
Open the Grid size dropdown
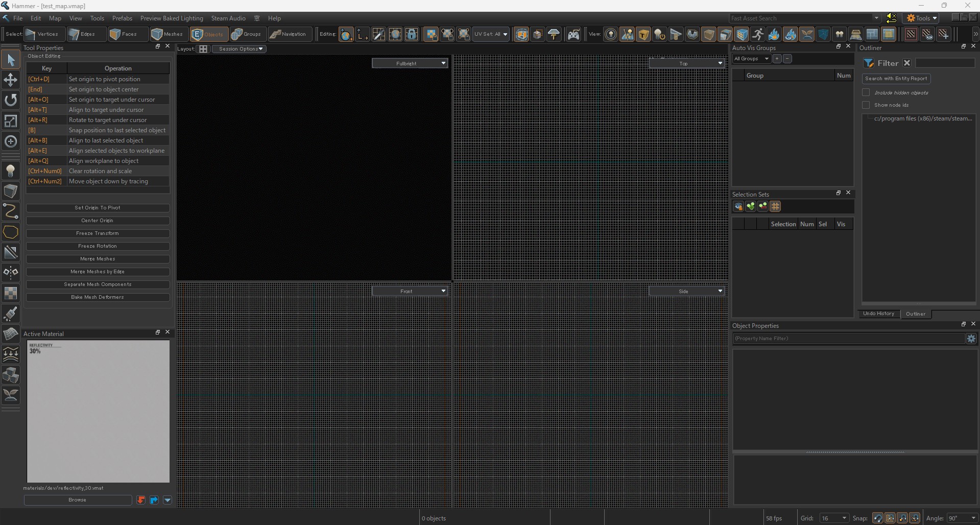pos(833,518)
